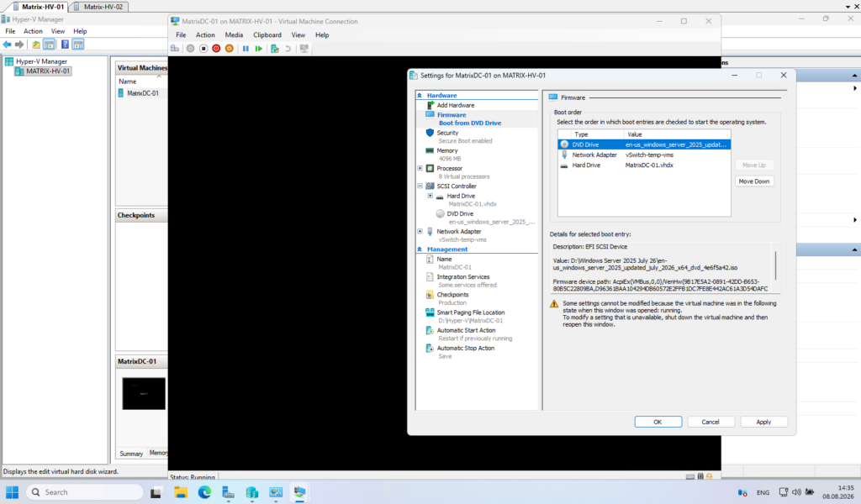Click Ctrl+Alt+Del icon in VM Connection toolbar

coord(175,49)
